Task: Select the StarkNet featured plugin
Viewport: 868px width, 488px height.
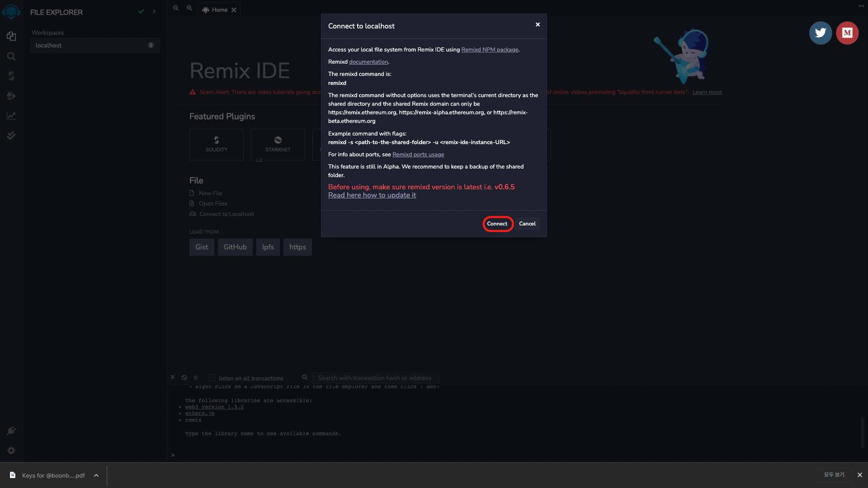Action: [278, 145]
